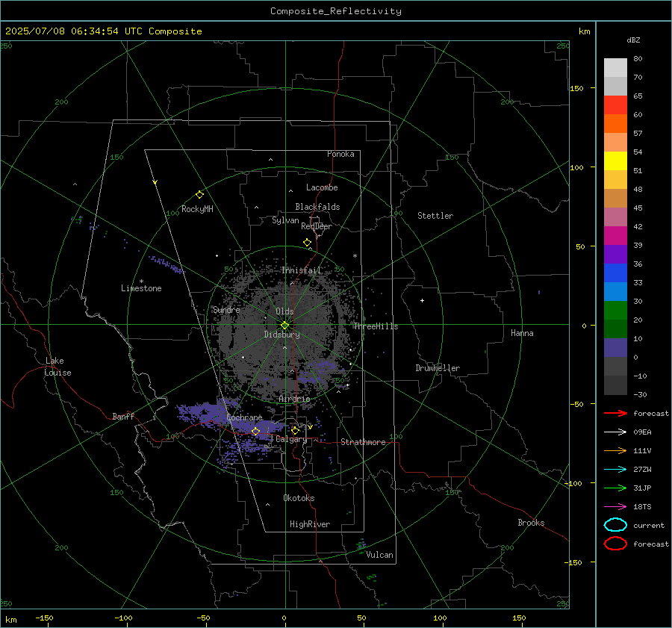
Task: Click the Strathmore town label
Action: click(x=363, y=442)
